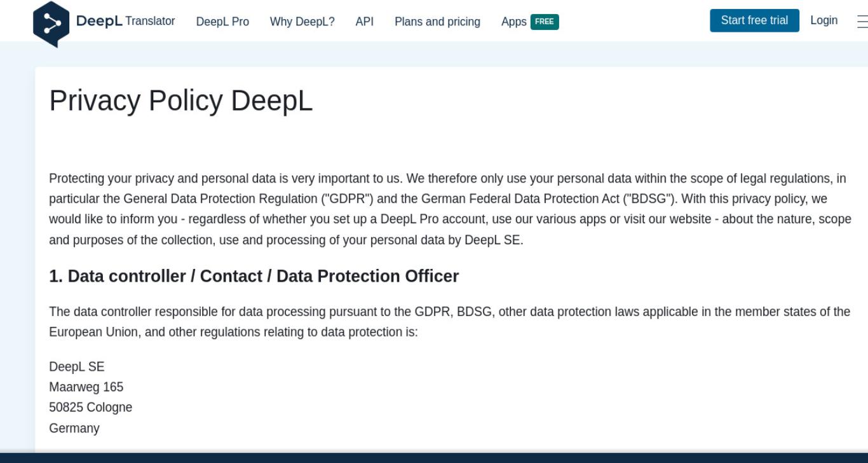Open Plans and pricing page
Screen dimensions: 868x463
(x=437, y=22)
